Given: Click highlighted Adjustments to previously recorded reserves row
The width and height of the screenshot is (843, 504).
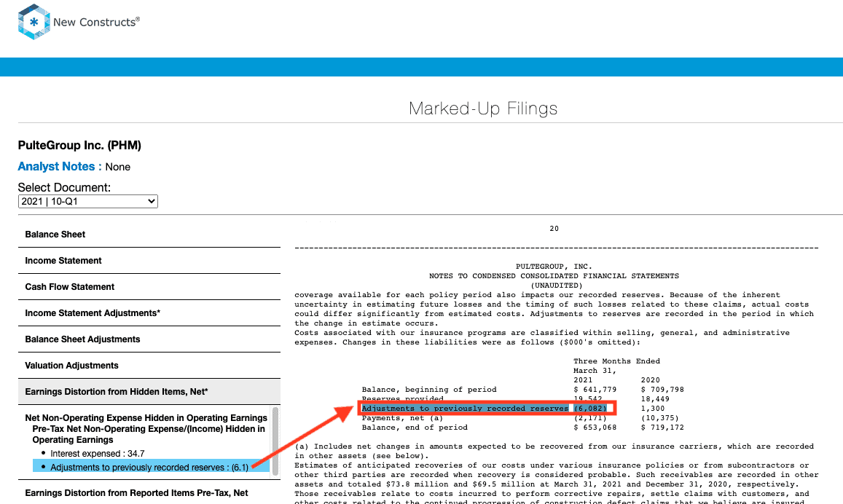Looking at the screenshot, I should 487,409.
